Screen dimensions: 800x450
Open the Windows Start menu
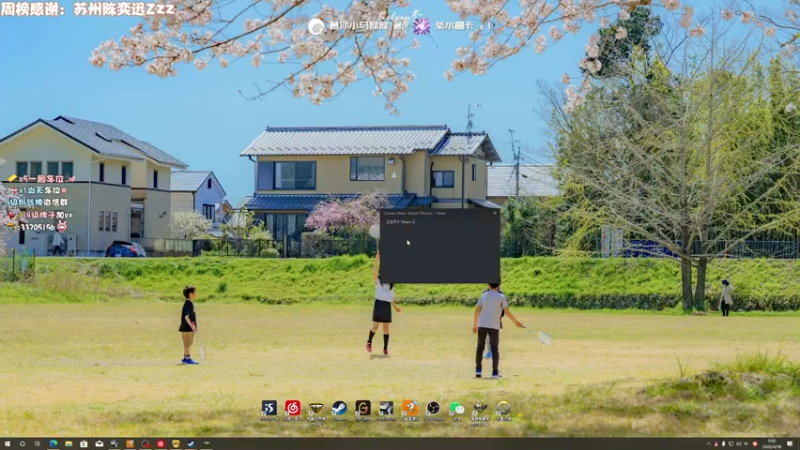7,444
